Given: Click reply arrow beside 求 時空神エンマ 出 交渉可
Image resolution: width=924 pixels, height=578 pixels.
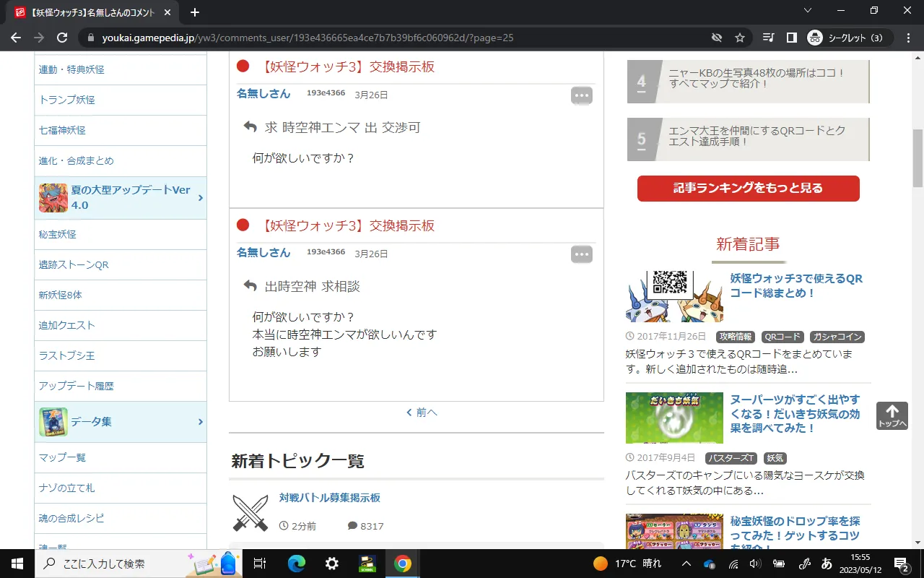Looking at the screenshot, I should [250, 127].
